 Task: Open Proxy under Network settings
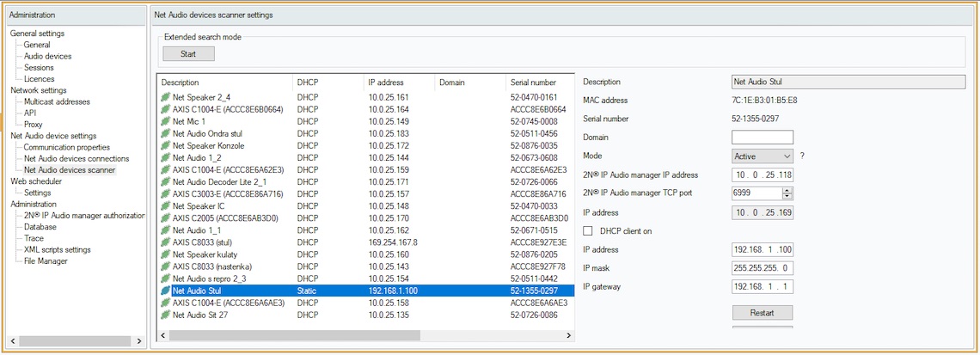(34, 125)
